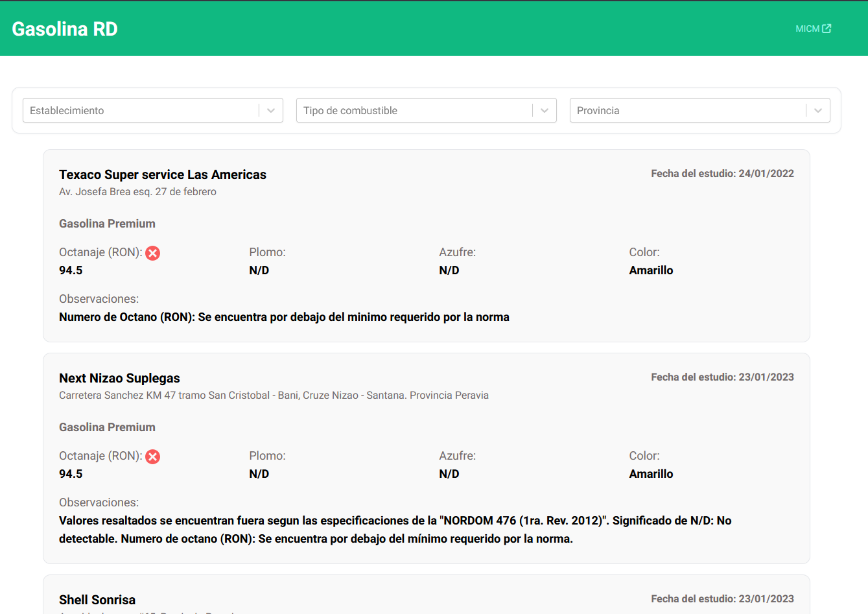Click the Plomo N/D value in Next Nizao card
868x614 pixels.
pyautogui.click(x=259, y=474)
